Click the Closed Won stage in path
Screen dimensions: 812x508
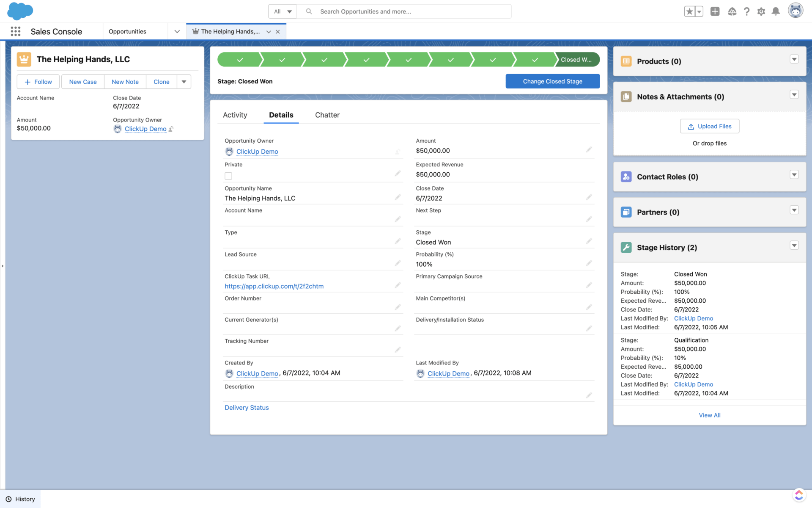tap(576, 60)
